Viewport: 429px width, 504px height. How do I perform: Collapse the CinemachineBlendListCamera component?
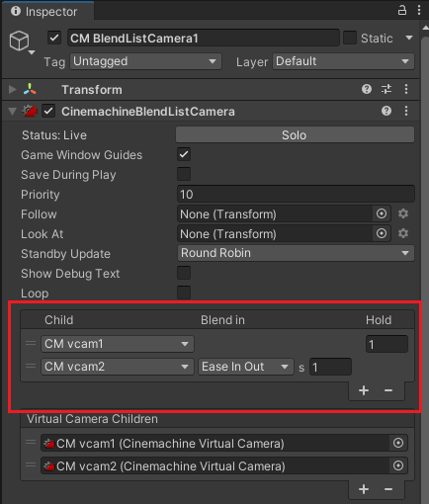click(x=13, y=112)
